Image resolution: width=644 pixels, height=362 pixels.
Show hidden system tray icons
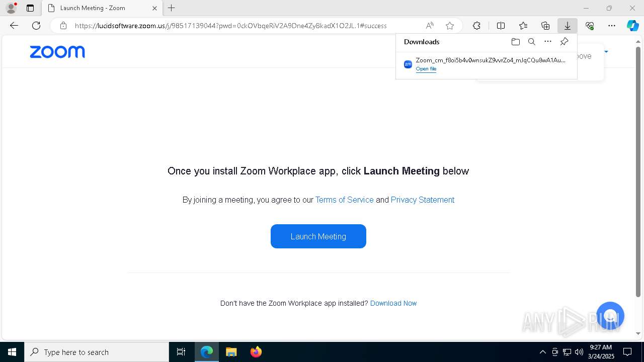click(542, 352)
